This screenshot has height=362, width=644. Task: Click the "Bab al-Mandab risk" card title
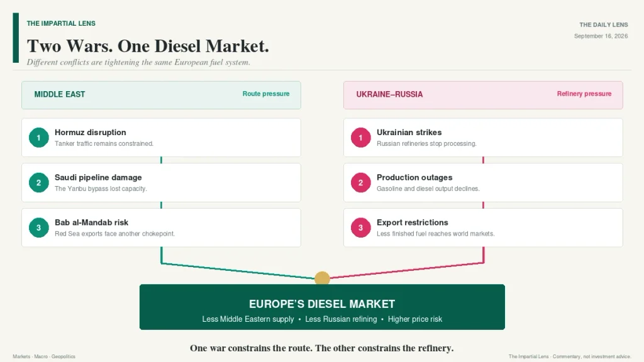coord(92,222)
